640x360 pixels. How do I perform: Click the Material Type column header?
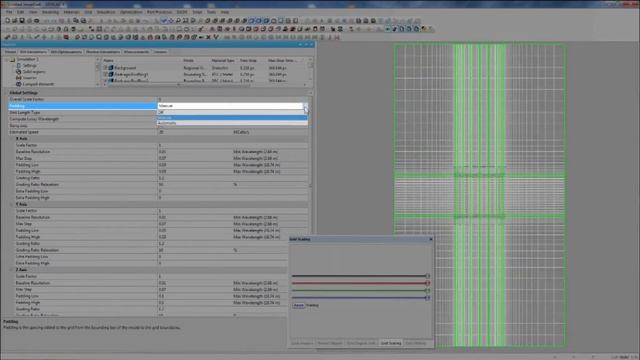pos(223,60)
